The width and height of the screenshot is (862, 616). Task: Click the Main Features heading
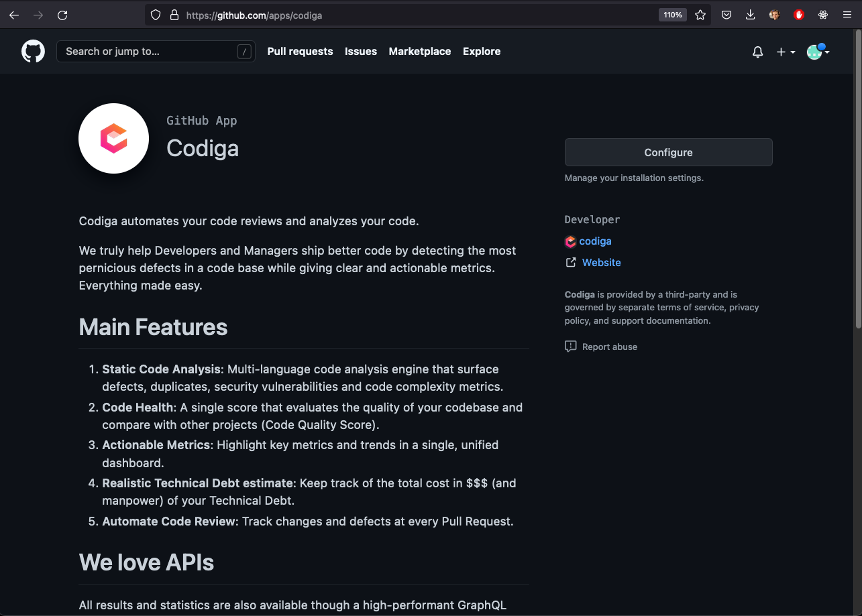(153, 327)
